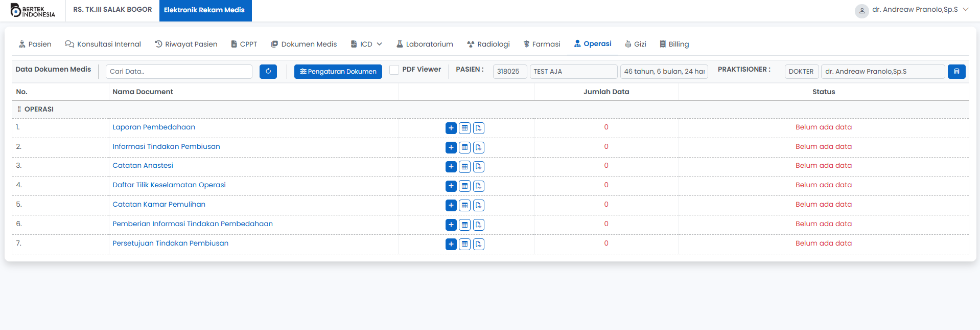Screen dimensions: 980x330
Task: Open the Catatan Kamar Pemulihan link
Action: pyautogui.click(x=159, y=205)
